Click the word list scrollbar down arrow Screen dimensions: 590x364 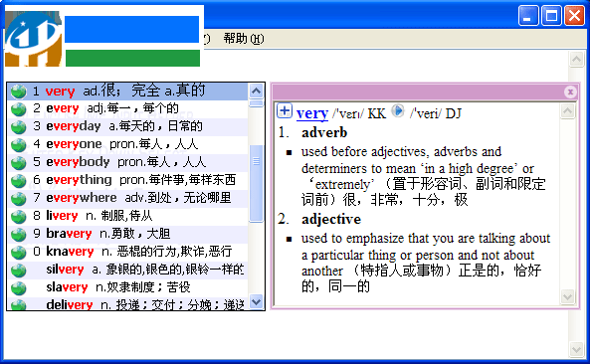pos(256,302)
